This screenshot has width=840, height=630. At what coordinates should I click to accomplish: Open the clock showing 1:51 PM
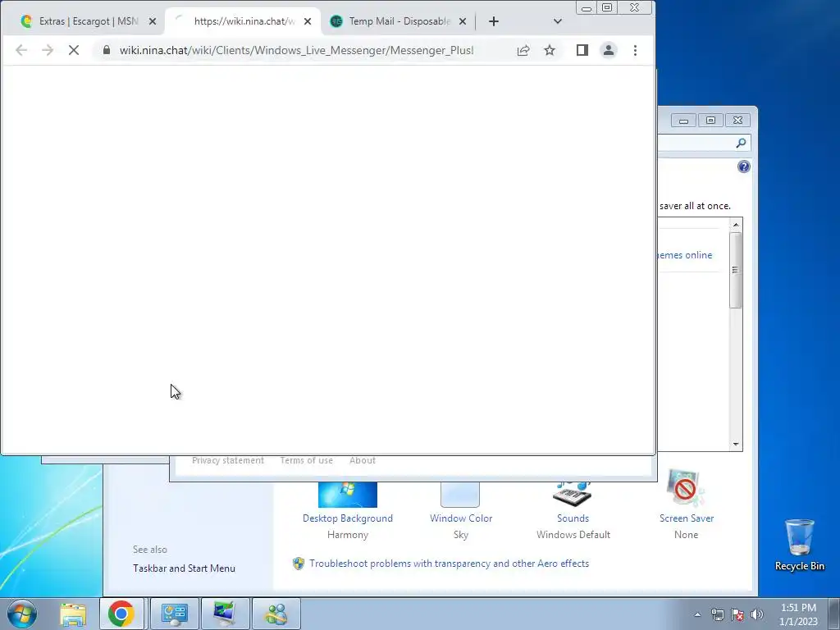pos(798,614)
